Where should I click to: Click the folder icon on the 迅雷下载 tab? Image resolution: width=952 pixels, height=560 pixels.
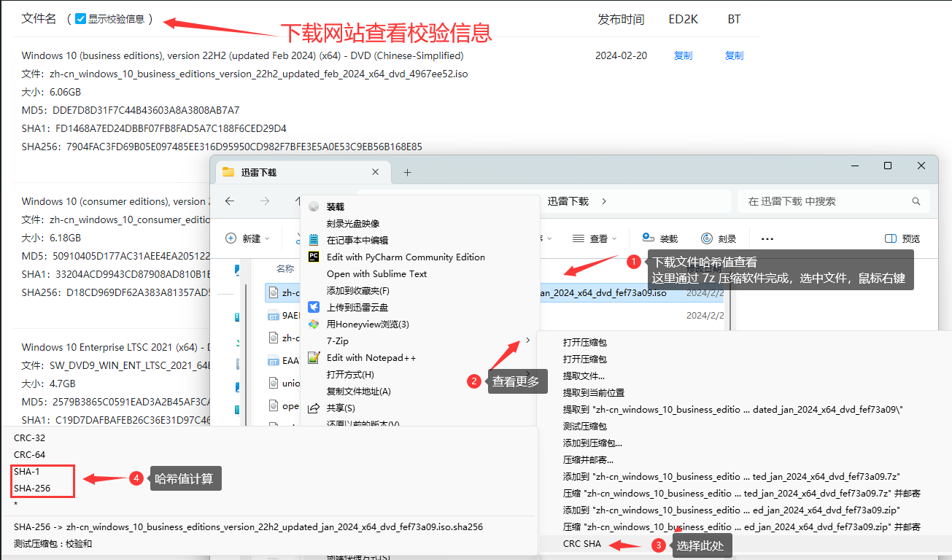click(x=228, y=172)
